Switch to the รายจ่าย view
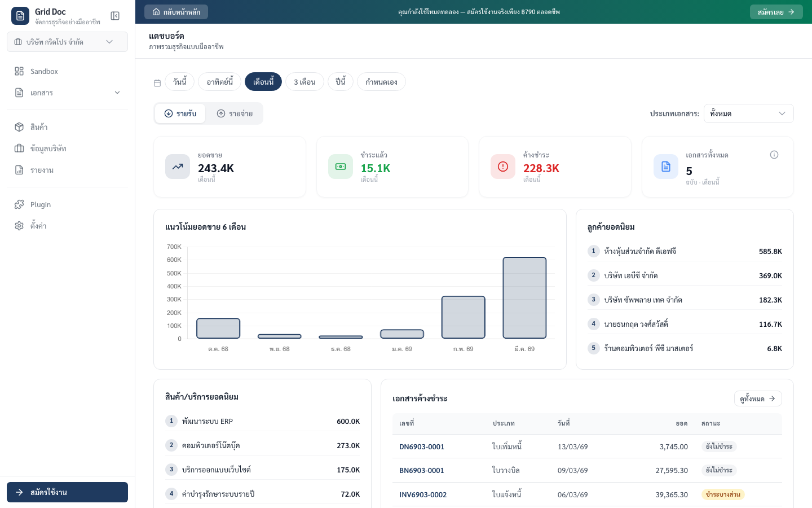This screenshot has width=812, height=508. (235, 113)
